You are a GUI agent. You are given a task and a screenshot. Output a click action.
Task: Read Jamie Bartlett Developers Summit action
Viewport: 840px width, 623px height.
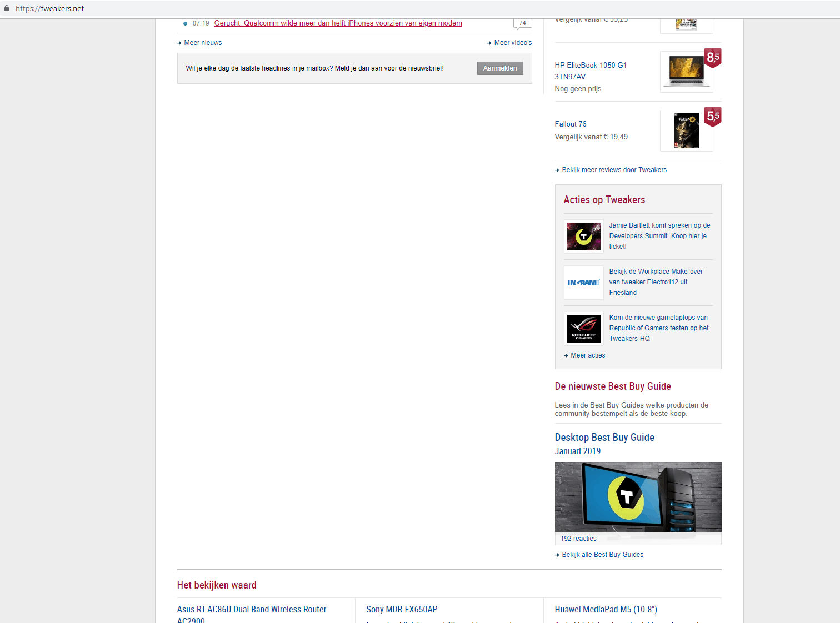click(x=659, y=236)
